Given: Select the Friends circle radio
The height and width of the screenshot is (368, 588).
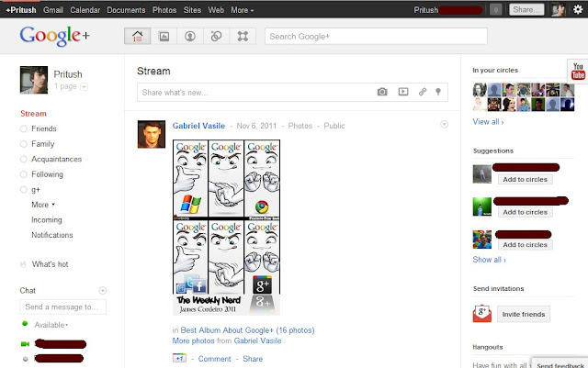Looking at the screenshot, I should (24, 128).
